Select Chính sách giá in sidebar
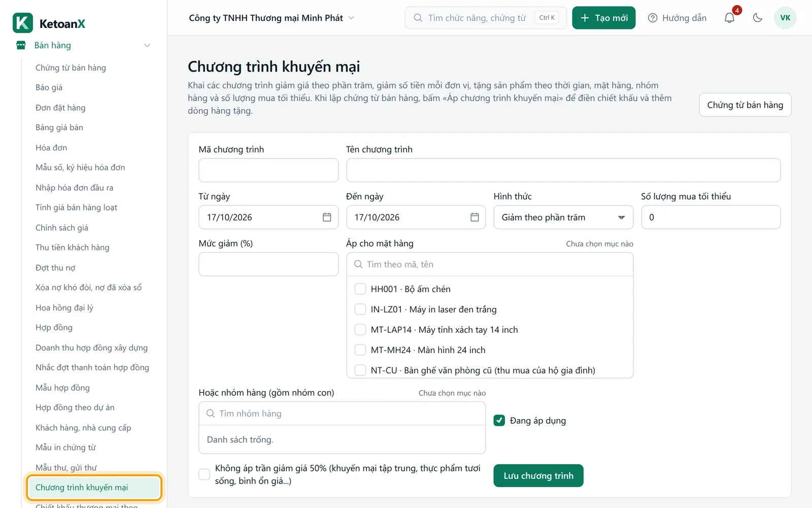Screen dimensions: 812x508 pyautogui.click(x=62, y=228)
